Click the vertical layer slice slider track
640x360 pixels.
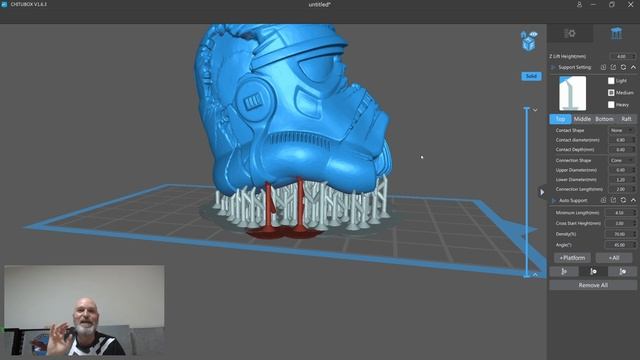pyautogui.click(x=527, y=192)
